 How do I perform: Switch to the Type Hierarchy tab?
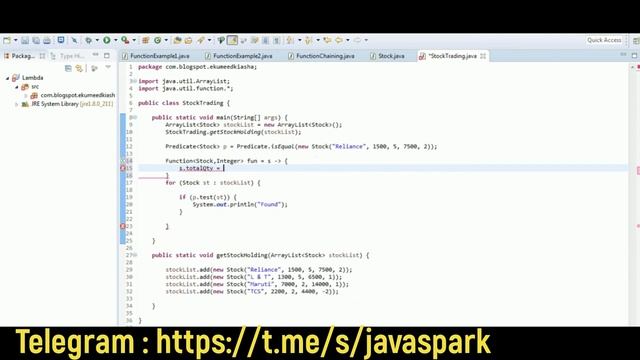pyautogui.click(x=68, y=56)
